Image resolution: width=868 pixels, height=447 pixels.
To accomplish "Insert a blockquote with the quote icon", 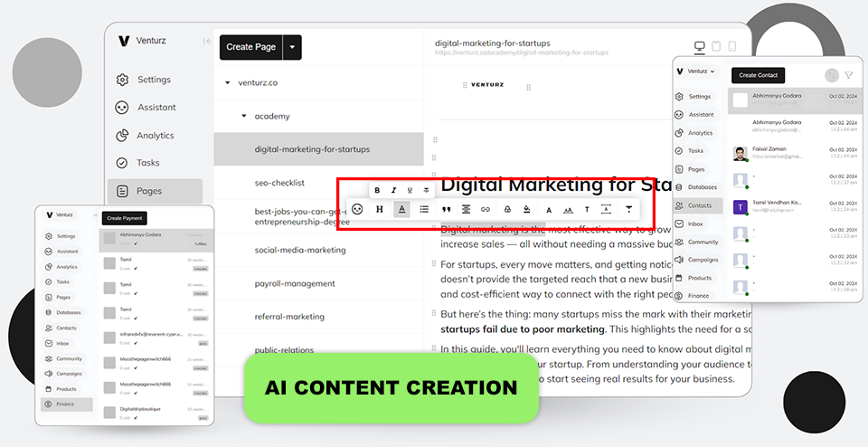I will (446, 209).
